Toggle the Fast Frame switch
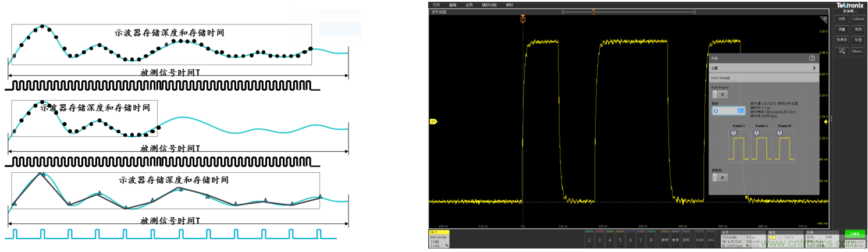 point(720,94)
